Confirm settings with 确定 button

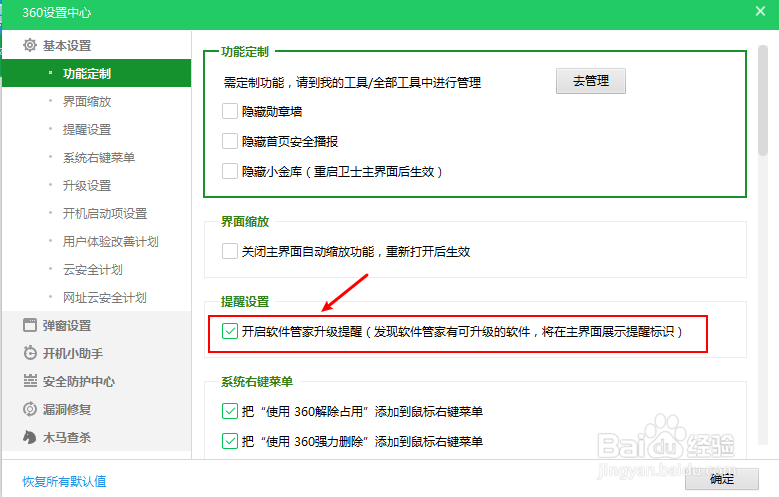[722, 479]
